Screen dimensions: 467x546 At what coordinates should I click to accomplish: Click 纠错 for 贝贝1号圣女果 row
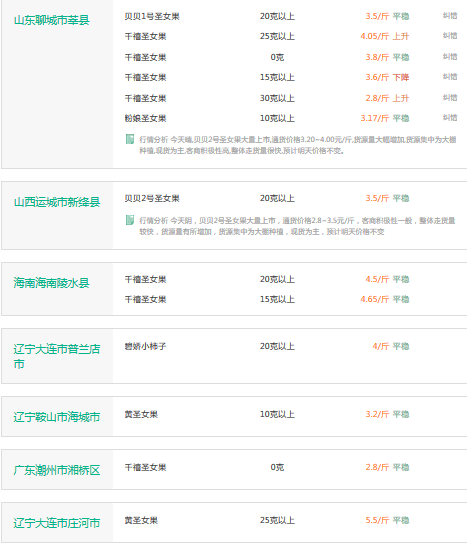450,16
